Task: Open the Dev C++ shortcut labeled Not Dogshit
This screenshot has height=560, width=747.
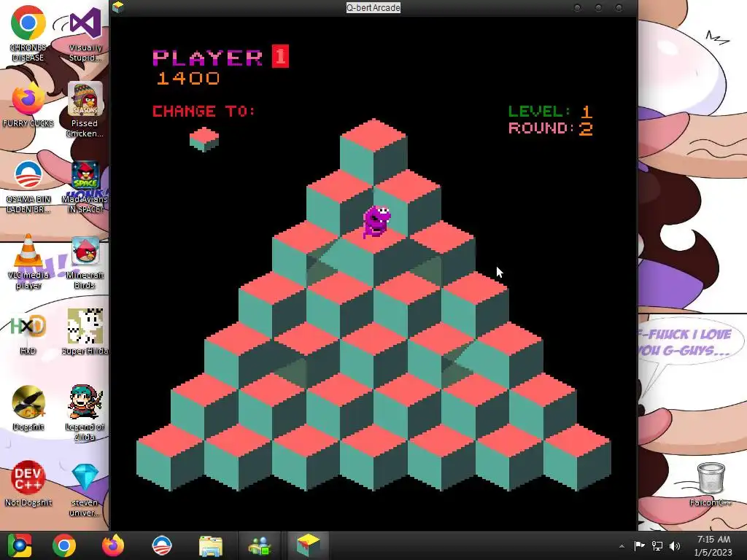Action: [x=28, y=484]
